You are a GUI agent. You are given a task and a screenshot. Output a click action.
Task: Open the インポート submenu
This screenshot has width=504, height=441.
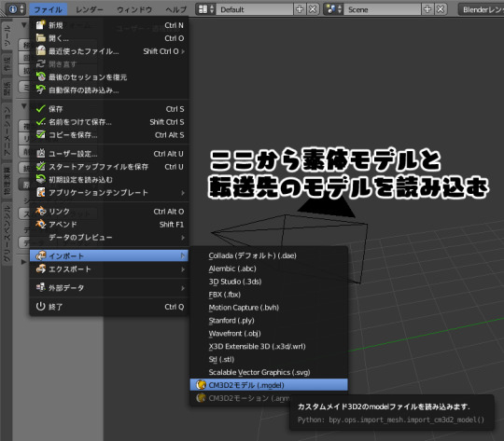[109, 255]
